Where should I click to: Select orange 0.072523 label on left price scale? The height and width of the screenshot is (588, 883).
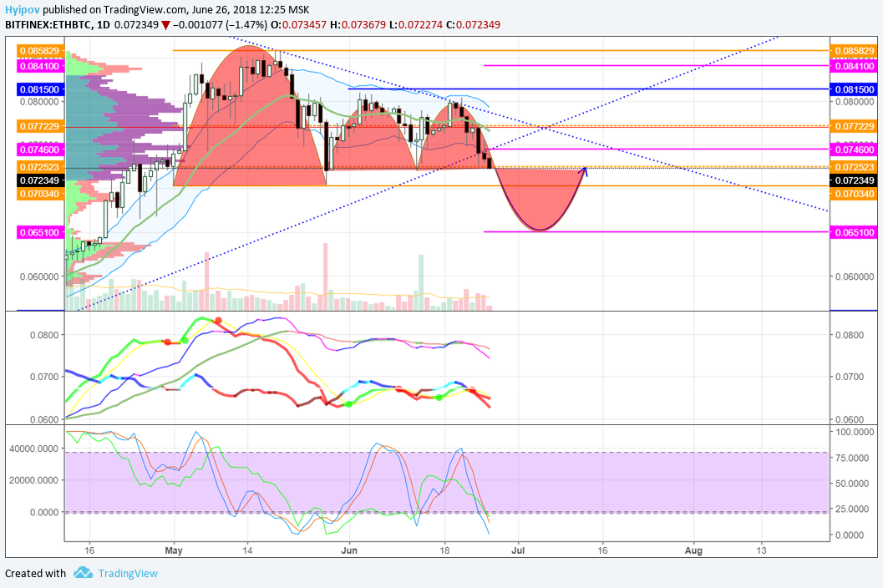point(39,167)
